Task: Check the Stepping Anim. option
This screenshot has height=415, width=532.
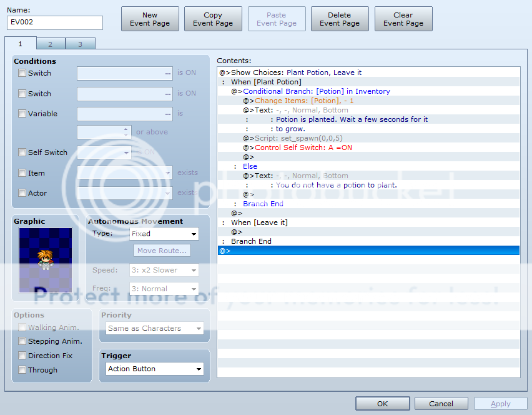Action: pos(22,341)
